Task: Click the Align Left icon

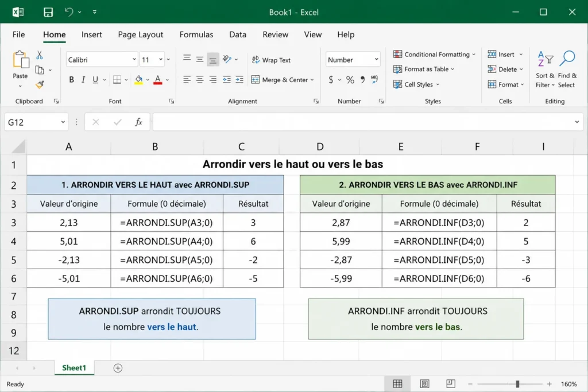Action: [187, 79]
